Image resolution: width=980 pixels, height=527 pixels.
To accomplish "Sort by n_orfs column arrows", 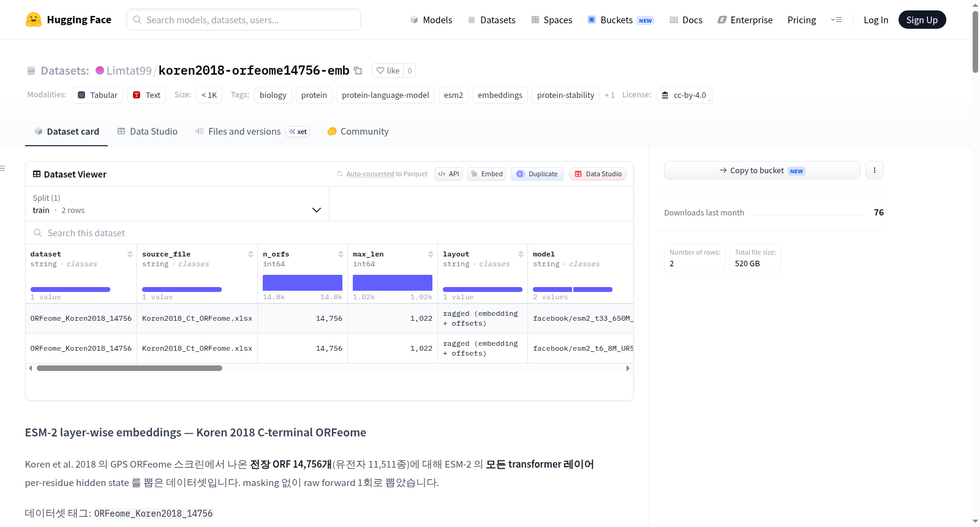I will click(x=341, y=254).
